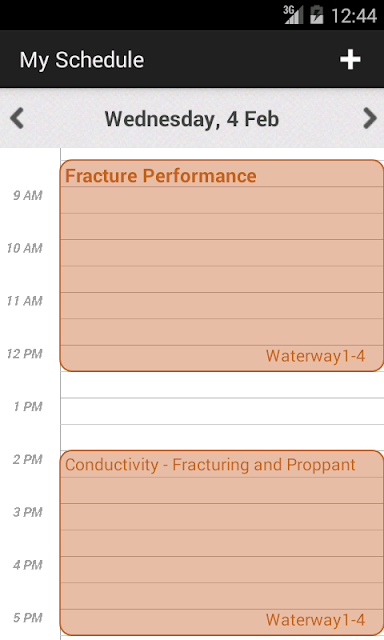The width and height of the screenshot is (384, 640).
Task: Go to next day with right chevron
Action: click(370, 118)
